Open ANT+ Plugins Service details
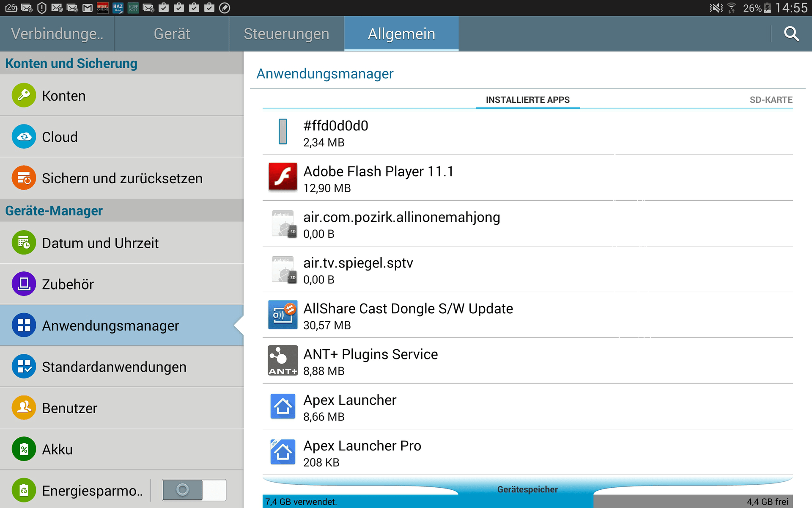This screenshot has width=812, height=508. point(527,361)
